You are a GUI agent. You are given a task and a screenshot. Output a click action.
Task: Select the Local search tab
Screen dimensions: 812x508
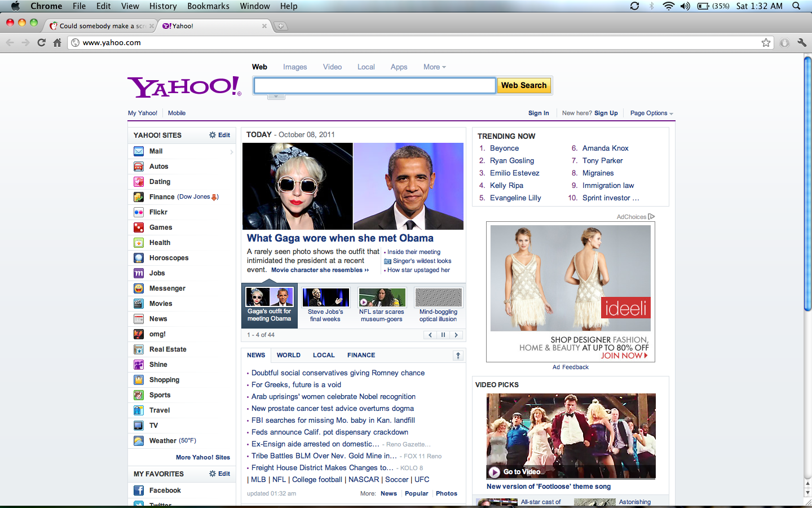point(366,67)
